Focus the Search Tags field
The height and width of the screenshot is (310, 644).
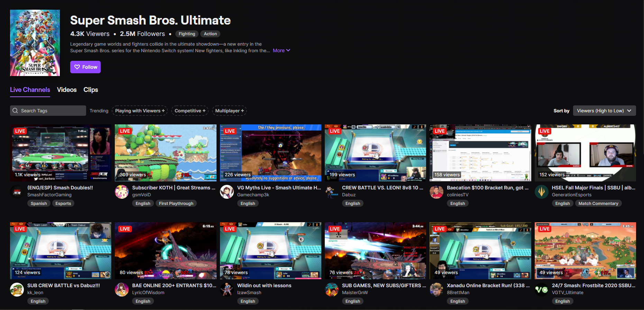pyautogui.click(x=48, y=111)
